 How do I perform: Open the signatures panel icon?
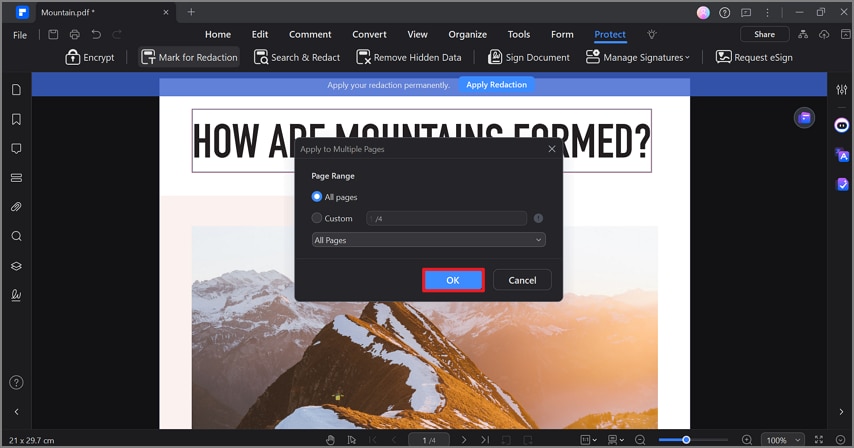click(16, 295)
